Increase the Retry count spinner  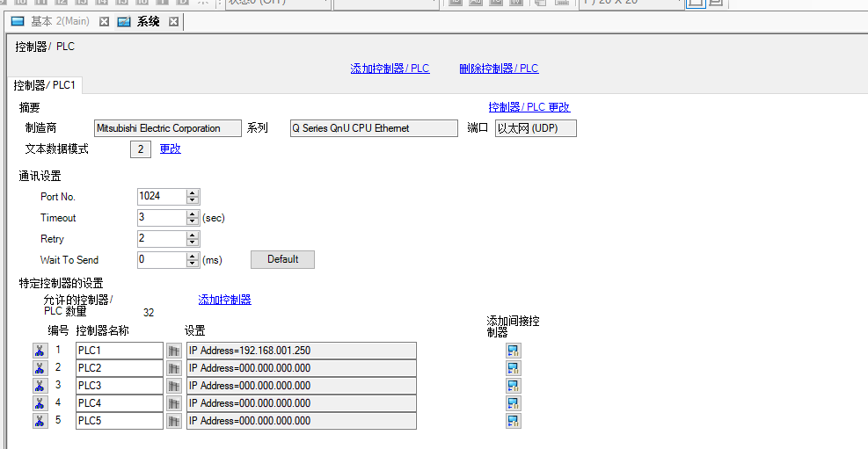coord(193,235)
